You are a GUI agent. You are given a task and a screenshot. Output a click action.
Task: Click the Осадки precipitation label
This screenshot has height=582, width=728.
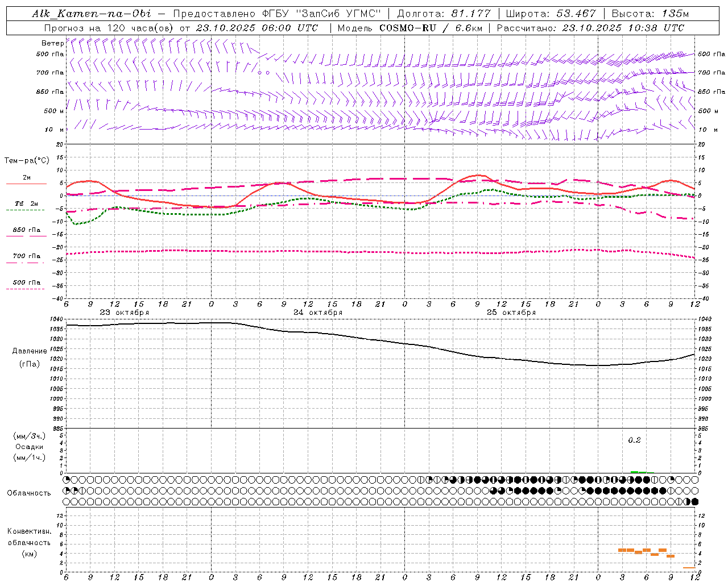pyautogui.click(x=29, y=447)
